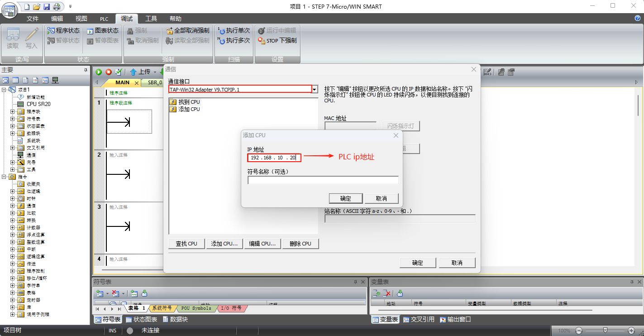The image size is (644, 336).
Task: Click the zoom slider handle in status bar
Action: tap(605, 331)
